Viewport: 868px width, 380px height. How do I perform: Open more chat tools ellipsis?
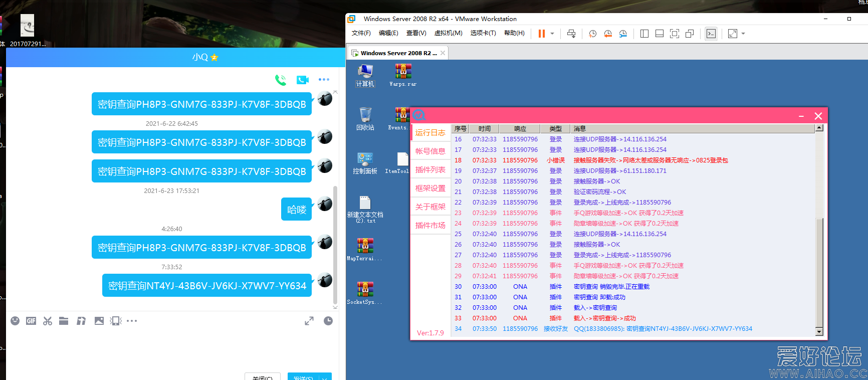pos(132,321)
